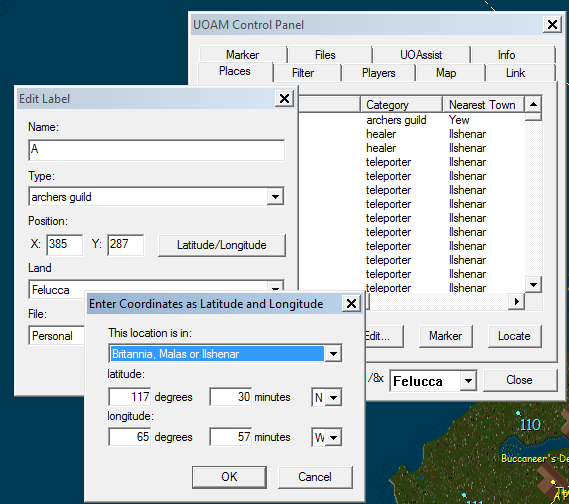Click the X position field
The width and height of the screenshot is (569, 504).
coord(65,245)
